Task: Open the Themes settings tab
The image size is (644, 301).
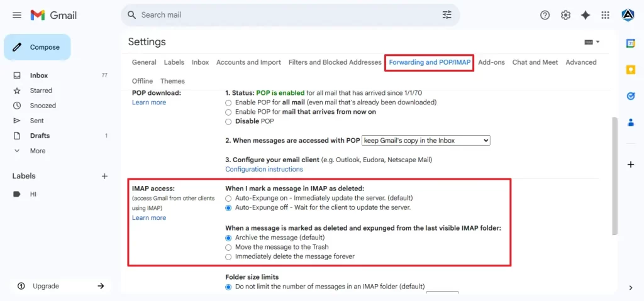Action: (x=172, y=81)
